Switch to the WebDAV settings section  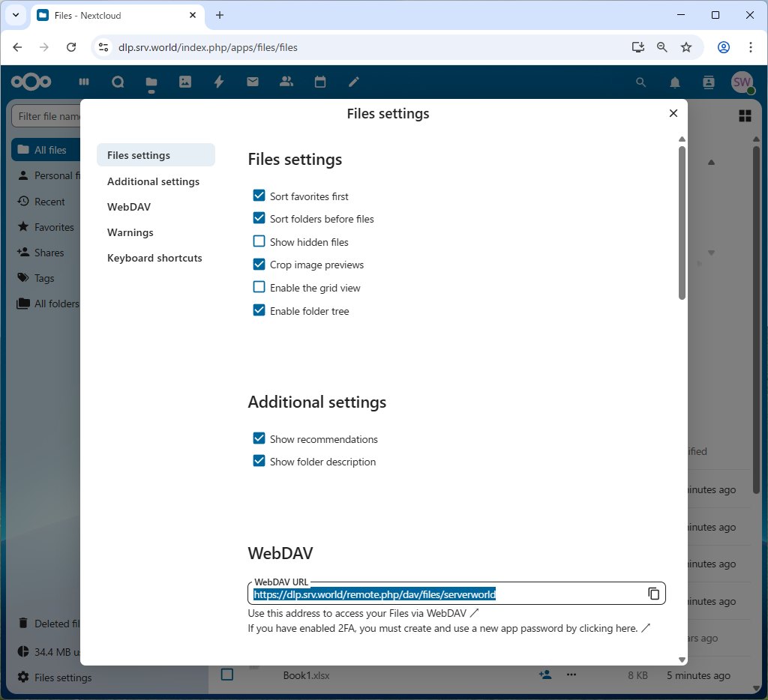(127, 206)
